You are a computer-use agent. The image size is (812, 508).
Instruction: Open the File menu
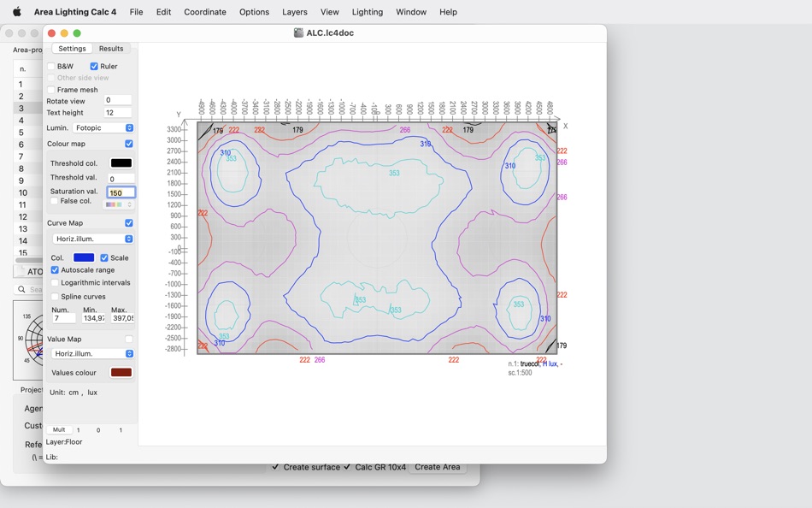[x=136, y=12]
